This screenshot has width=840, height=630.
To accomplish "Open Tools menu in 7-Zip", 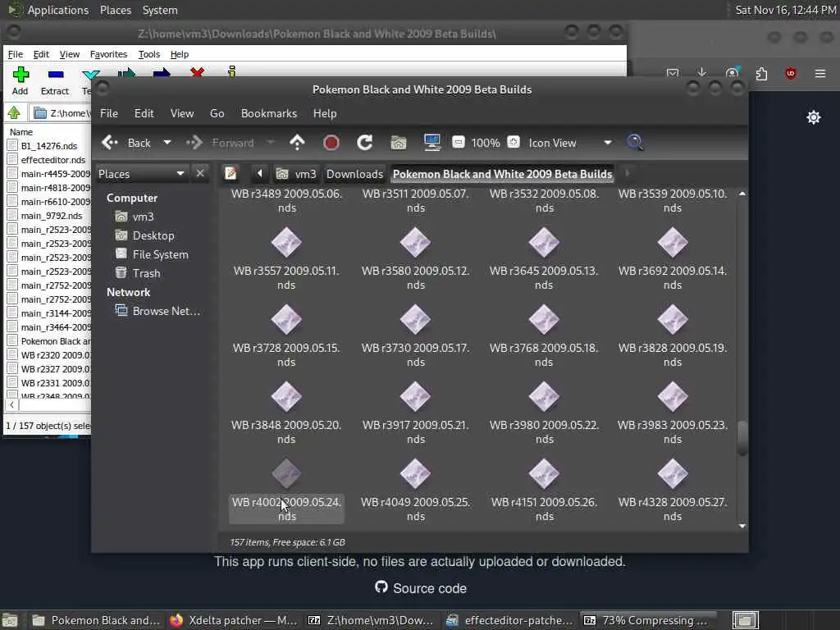I will coord(149,54).
